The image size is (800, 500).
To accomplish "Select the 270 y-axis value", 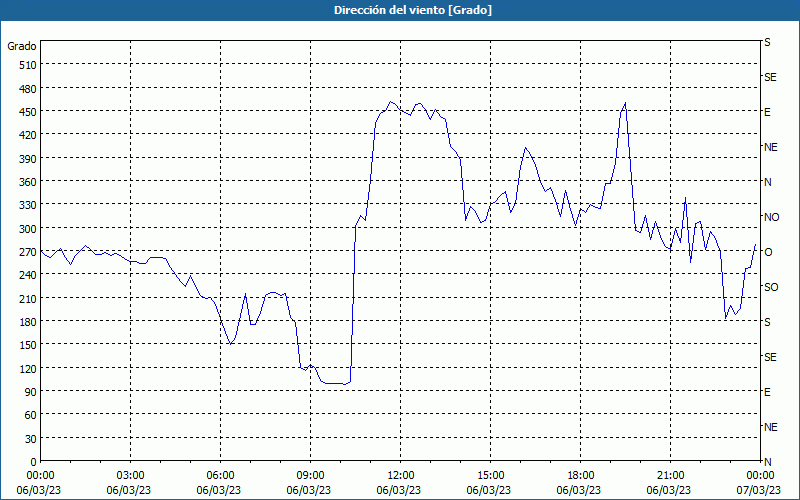I will (x=28, y=252).
